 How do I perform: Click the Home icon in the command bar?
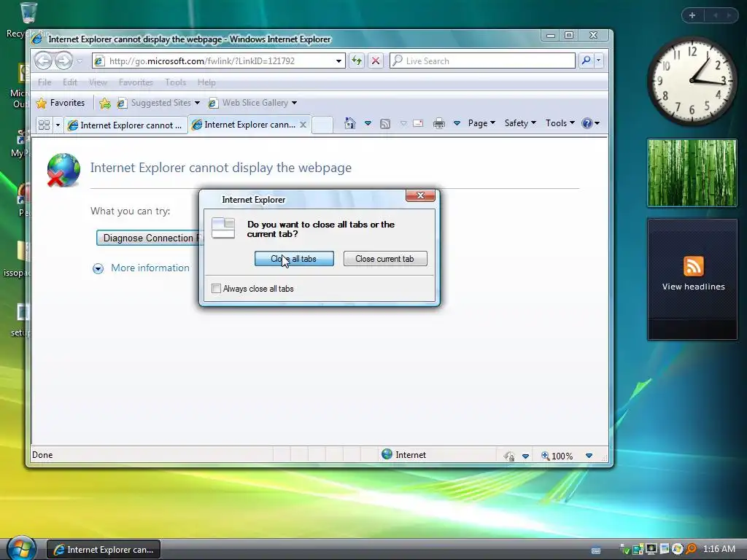(x=350, y=123)
